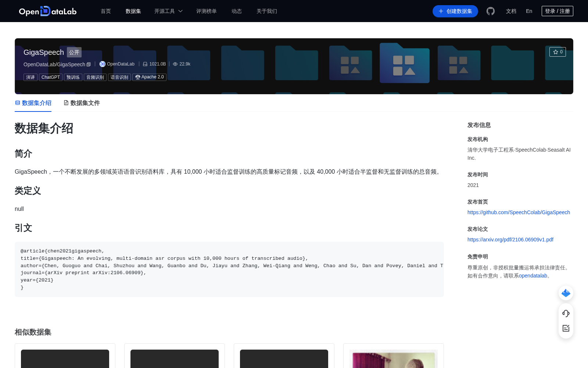
Task: Click the 相似数据集 heading
Action: [33, 332]
